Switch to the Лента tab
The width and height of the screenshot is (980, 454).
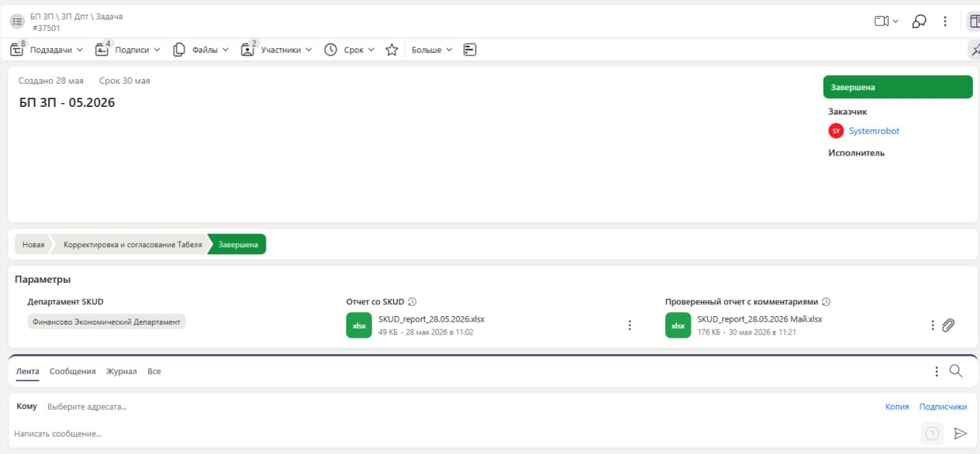pyautogui.click(x=28, y=372)
